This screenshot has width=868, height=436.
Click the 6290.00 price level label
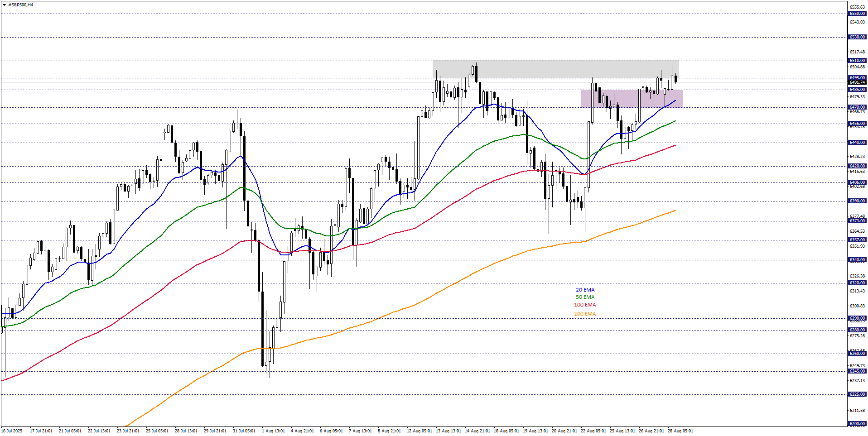[857, 318]
